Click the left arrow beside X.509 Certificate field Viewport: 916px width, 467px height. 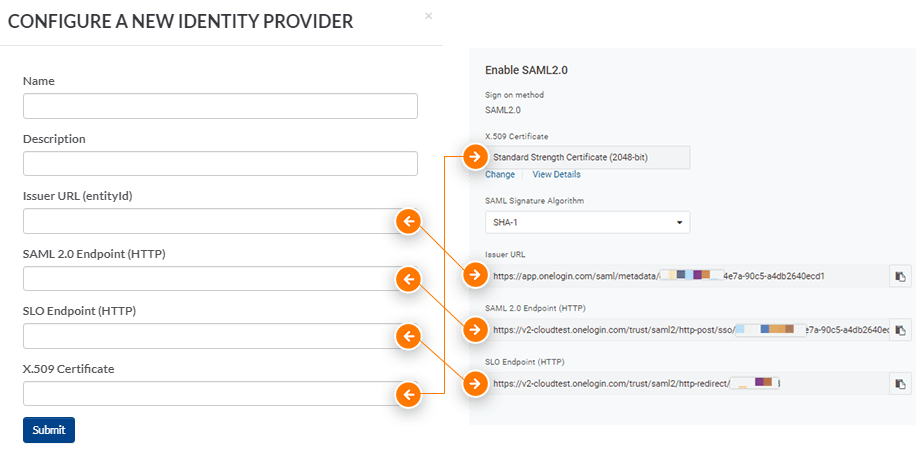coord(408,395)
